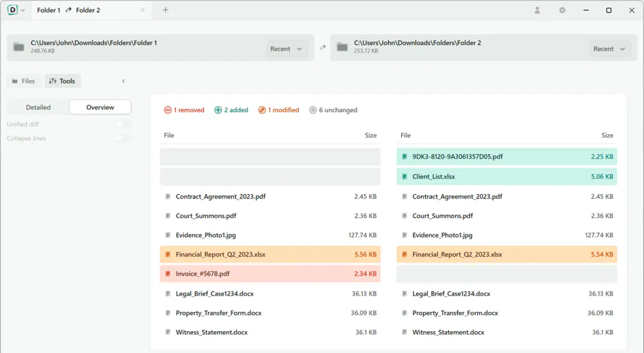
Task: Open the app logo menu
Action: pyautogui.click(x=12, y=10)
